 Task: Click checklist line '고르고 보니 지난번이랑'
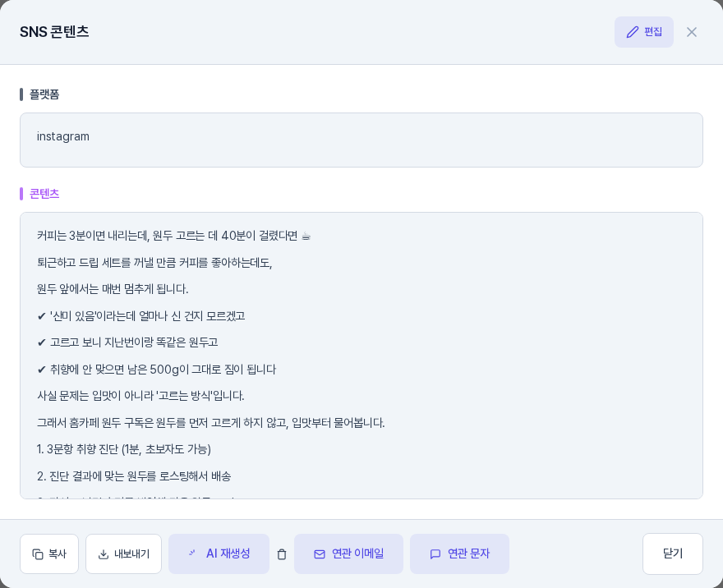click(x=127, y=342)
